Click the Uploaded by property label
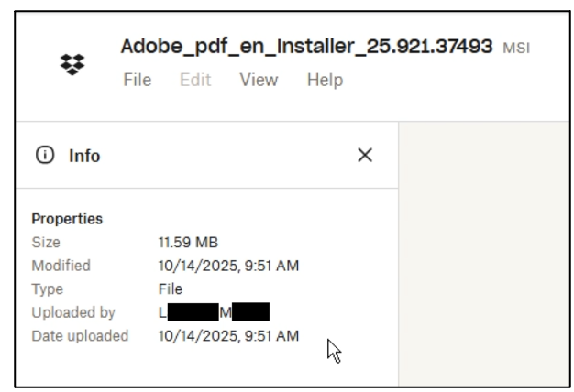Screen dimensions: 574x392 pos(73,313)
